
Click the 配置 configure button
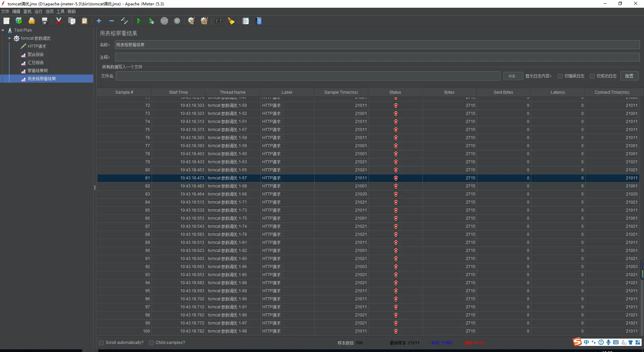click(629, 76)
